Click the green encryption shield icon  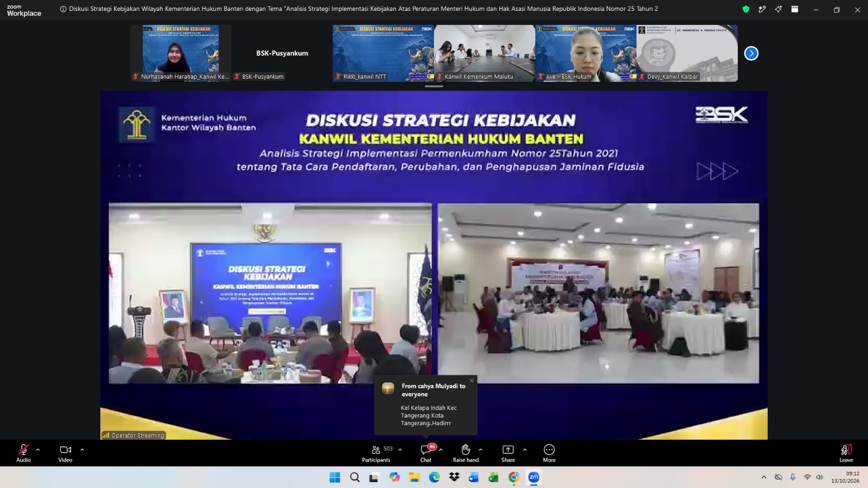(746, 9)
